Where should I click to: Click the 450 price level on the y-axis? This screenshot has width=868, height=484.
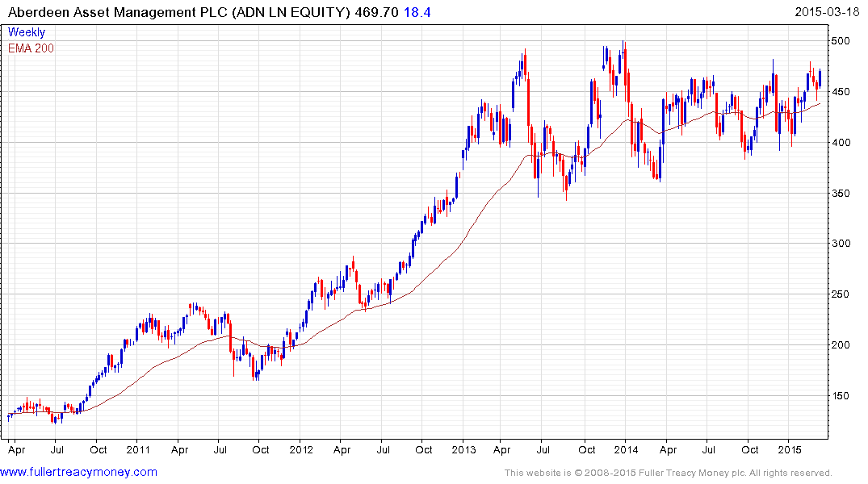tap(843, 92)
